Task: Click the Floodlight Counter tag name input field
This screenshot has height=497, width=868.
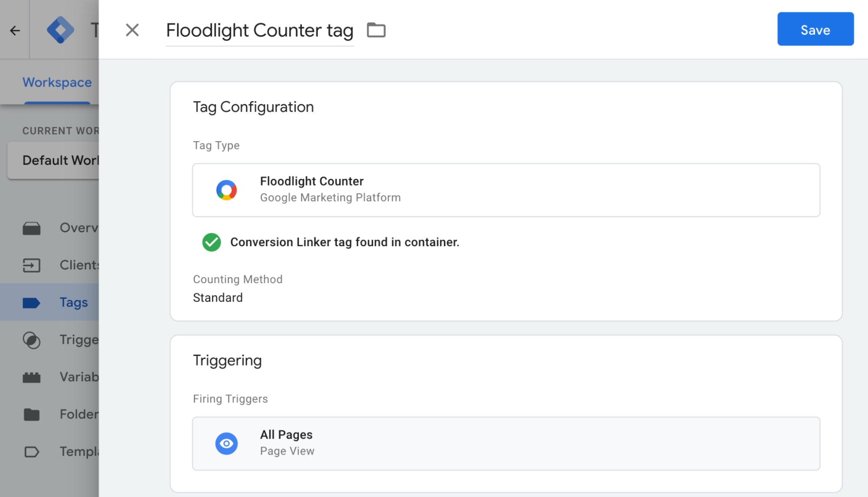Action: [259, 30]
